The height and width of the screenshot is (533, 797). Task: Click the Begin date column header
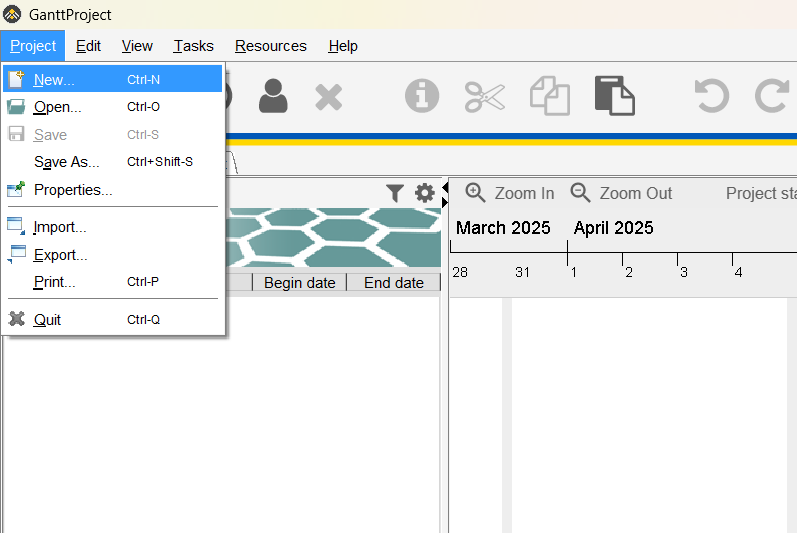(299, 283)
